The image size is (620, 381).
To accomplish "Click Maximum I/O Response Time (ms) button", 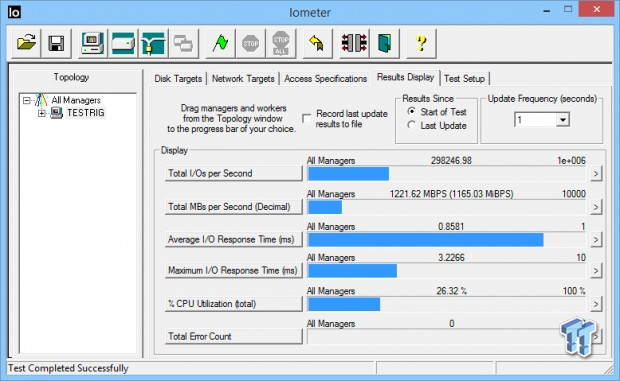I will coord(233,271).
